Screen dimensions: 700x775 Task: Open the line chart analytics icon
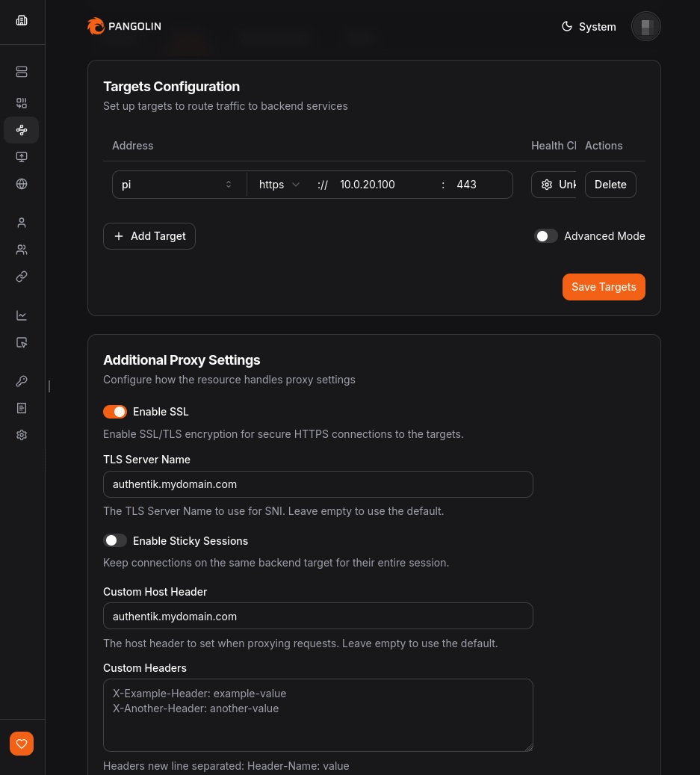pyautogui.click(x=22, y=315)
